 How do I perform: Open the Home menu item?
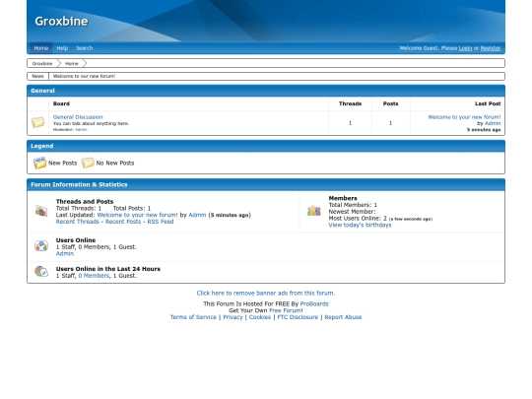pos(41,48)
